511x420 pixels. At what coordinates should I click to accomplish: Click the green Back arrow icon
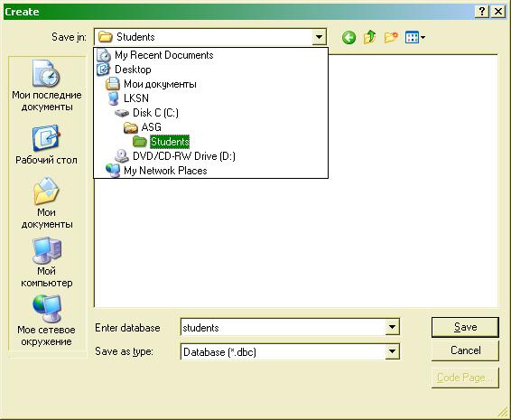coord(348,38)
